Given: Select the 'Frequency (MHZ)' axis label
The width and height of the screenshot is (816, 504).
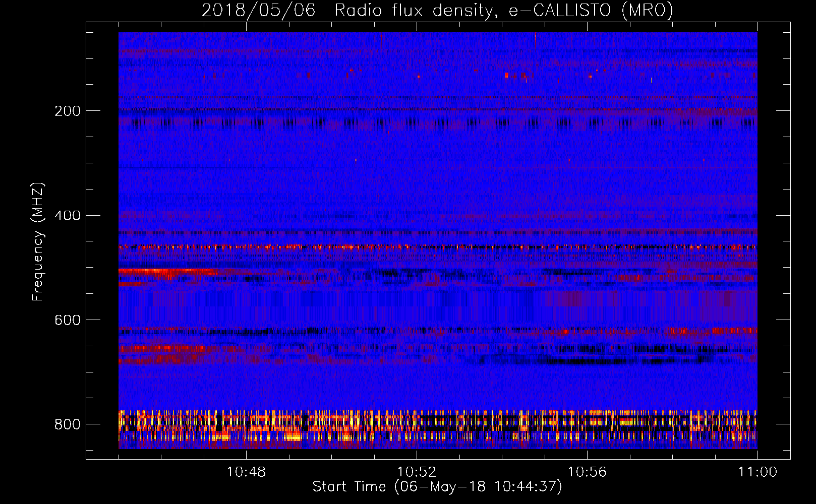Looking at the screenshot, I should tap(38, 241).
